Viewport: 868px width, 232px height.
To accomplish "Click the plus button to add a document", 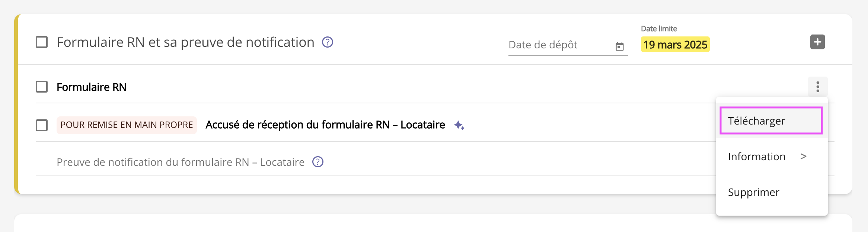I will [817, 42].
